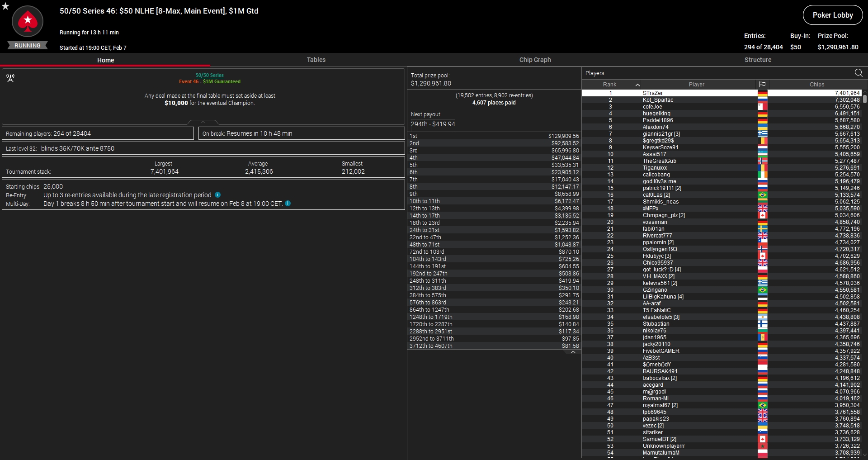Toggle Rank sort order arrow

(637, 85)
